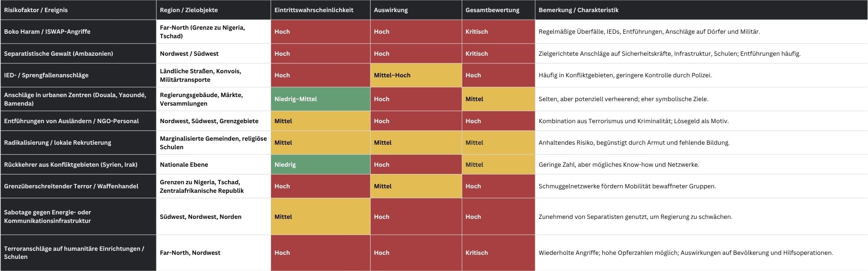The height and width of the screenshot is (271, 868).
Task: Click the 'IED- / Sprengfallenanschläge' row label
Action: point(46,75)
